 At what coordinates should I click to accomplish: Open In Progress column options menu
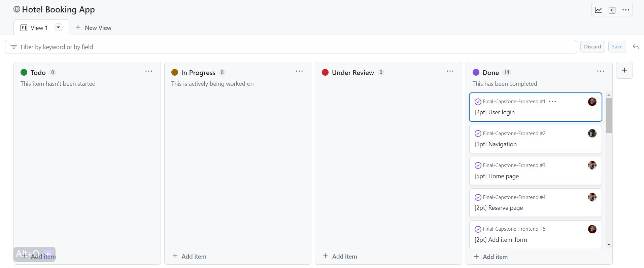(x=299, y=71)
